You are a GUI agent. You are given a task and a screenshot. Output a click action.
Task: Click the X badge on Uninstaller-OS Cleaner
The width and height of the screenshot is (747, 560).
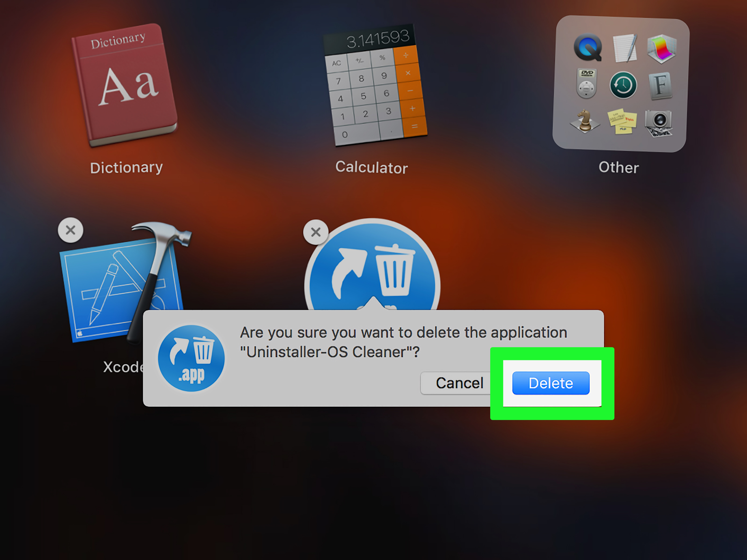pyautogui.click(x=316, y=232)
